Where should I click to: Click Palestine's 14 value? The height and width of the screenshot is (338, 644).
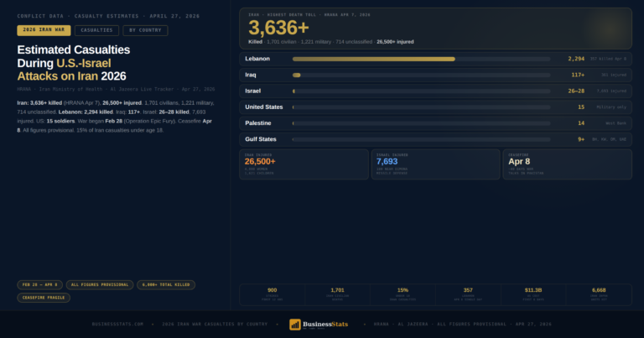tap(581, 122)
